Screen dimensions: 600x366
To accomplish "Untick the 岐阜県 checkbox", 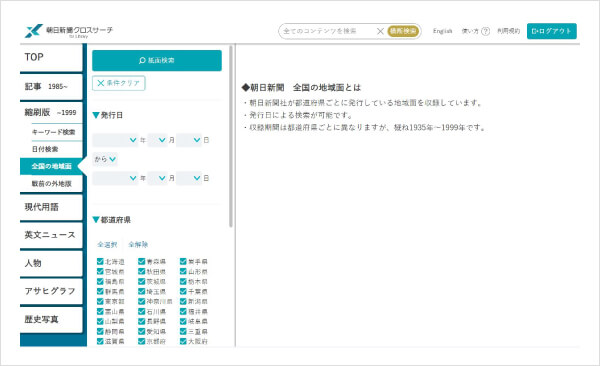I will (x=183, y=321).
